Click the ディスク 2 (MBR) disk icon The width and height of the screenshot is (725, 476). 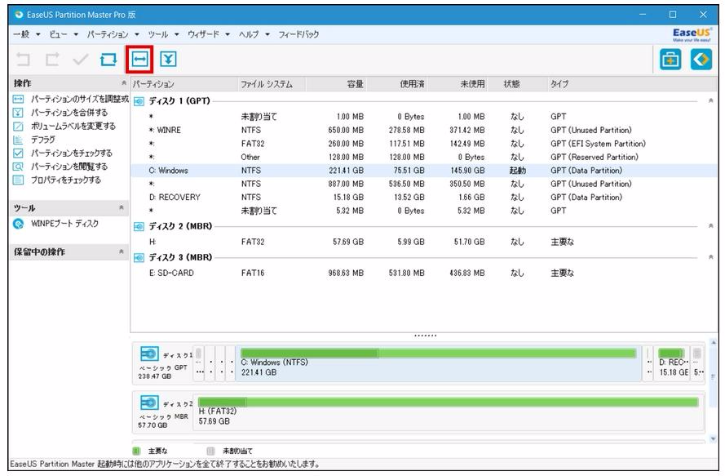click(139, 226)
